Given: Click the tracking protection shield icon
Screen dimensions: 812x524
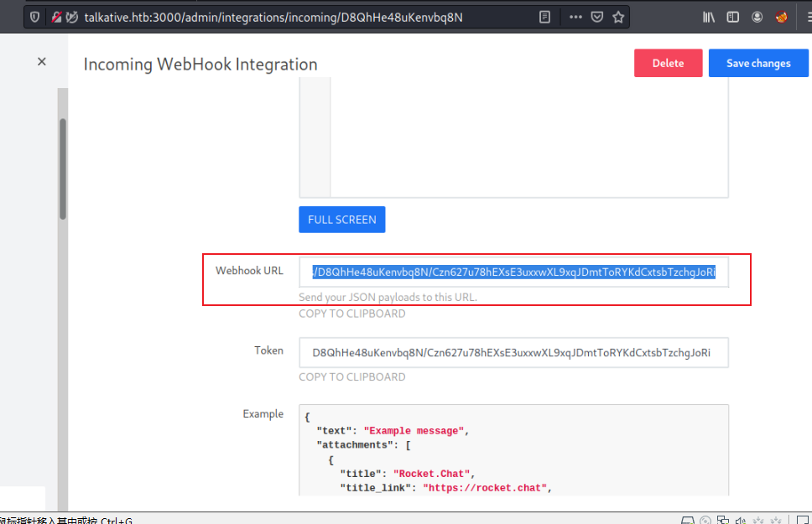Looking at the screenshot, I should tap(34, 17).
